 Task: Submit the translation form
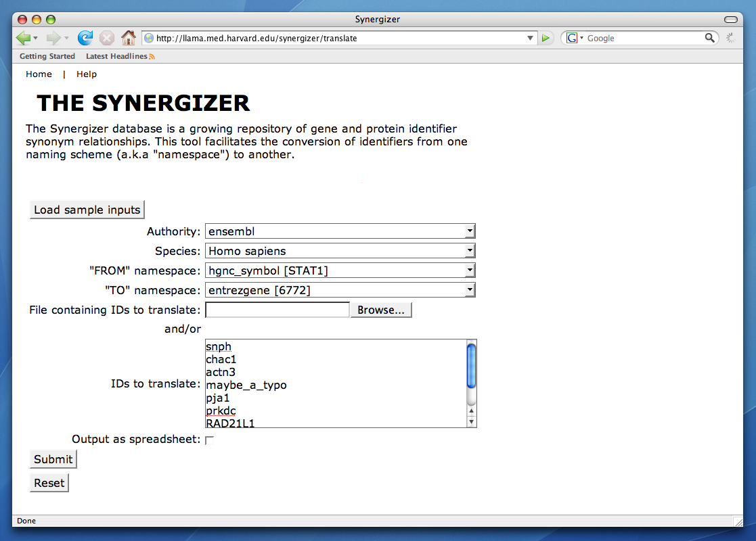pos(53,460)
